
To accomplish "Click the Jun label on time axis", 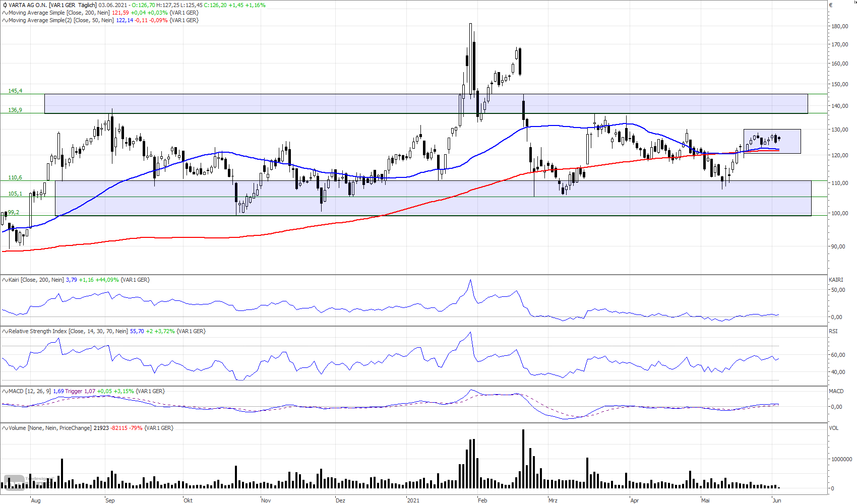I will pyautogui.click(x=777, y=500).
